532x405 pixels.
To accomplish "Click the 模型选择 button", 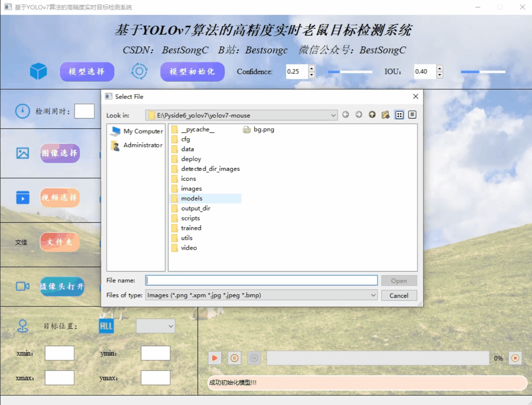I will 87,72.
